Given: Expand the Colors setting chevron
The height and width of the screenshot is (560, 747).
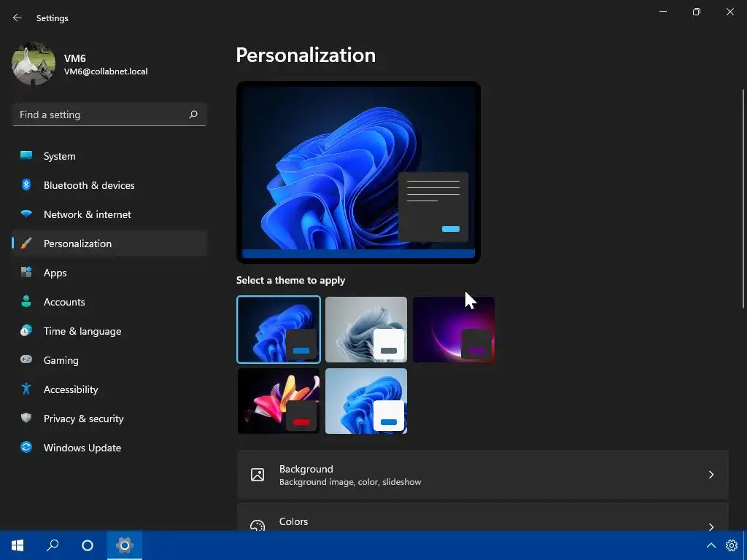Looking at the screenshot, I should point(711,526).
